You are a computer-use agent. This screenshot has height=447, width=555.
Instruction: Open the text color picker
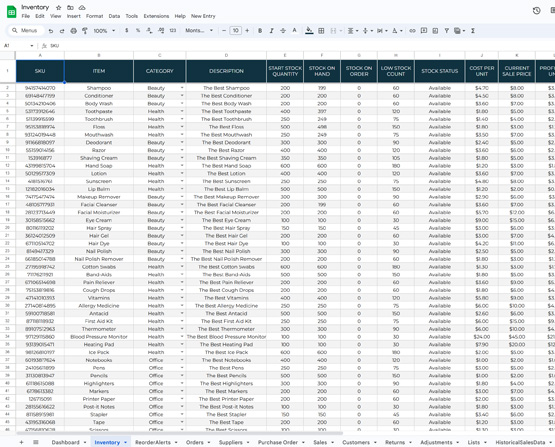coord(294,31)
